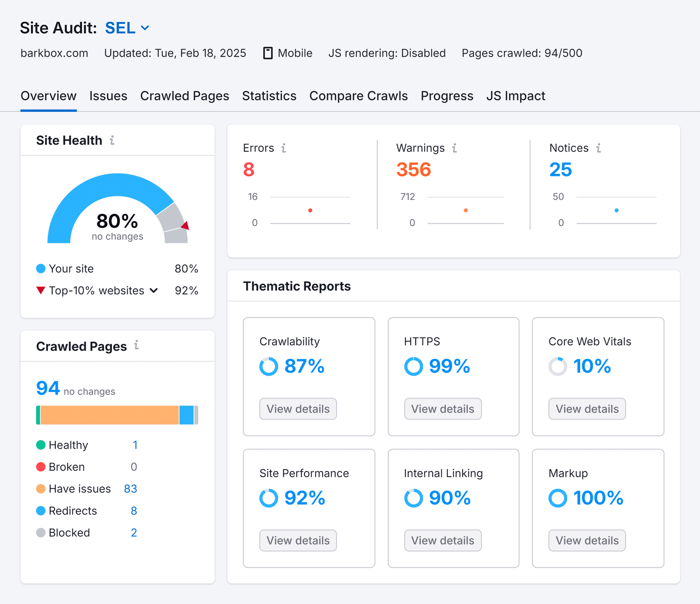Click the Broken pages count 0
700x604 pixels.
[134, 467]
